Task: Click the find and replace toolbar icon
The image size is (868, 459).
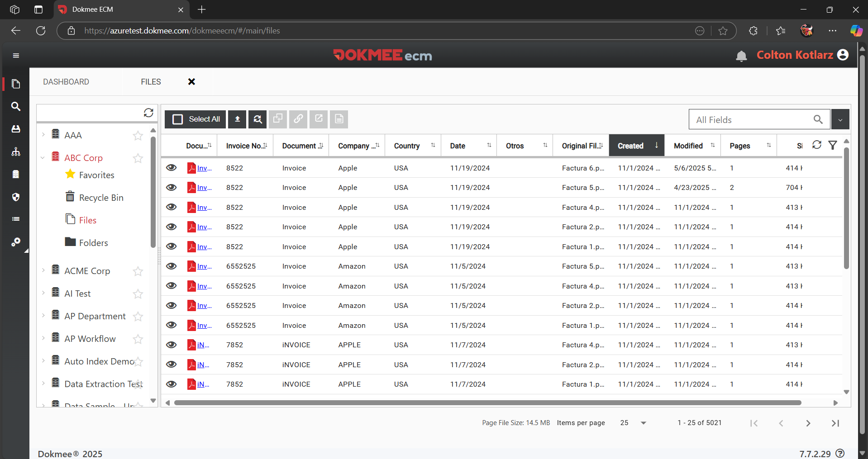Action: pos(258,119)
